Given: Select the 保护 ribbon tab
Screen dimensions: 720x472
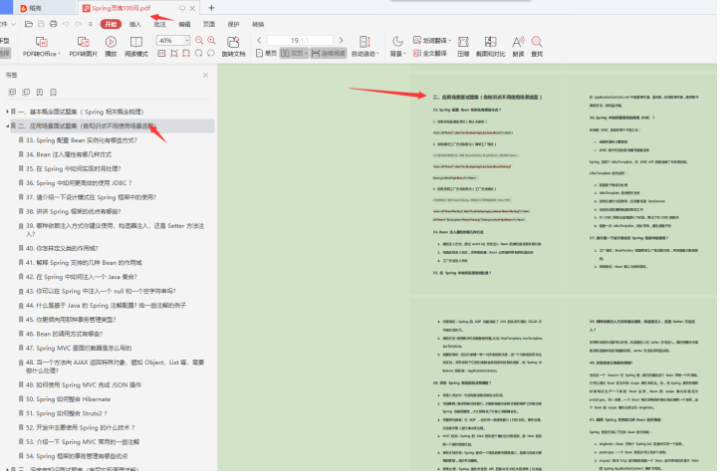Looking at the screenshot, I should (x=234, y=24).
